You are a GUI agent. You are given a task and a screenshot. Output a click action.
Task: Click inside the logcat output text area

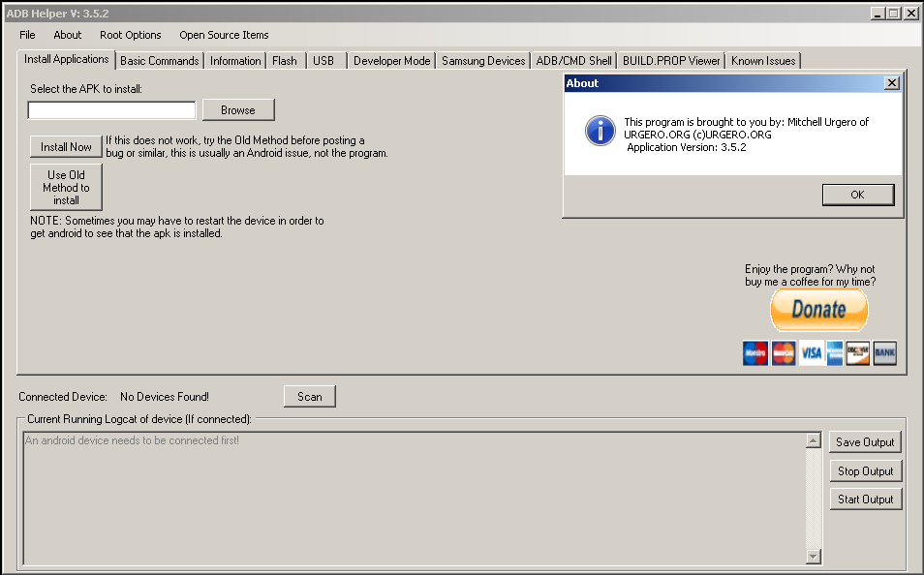point(415,499)
